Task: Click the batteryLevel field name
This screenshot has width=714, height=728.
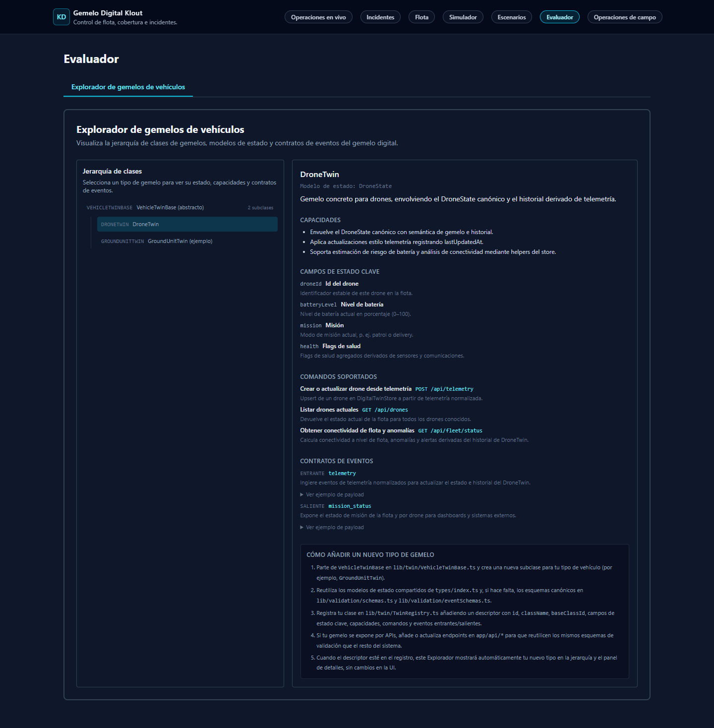Action: coord(318,305)
